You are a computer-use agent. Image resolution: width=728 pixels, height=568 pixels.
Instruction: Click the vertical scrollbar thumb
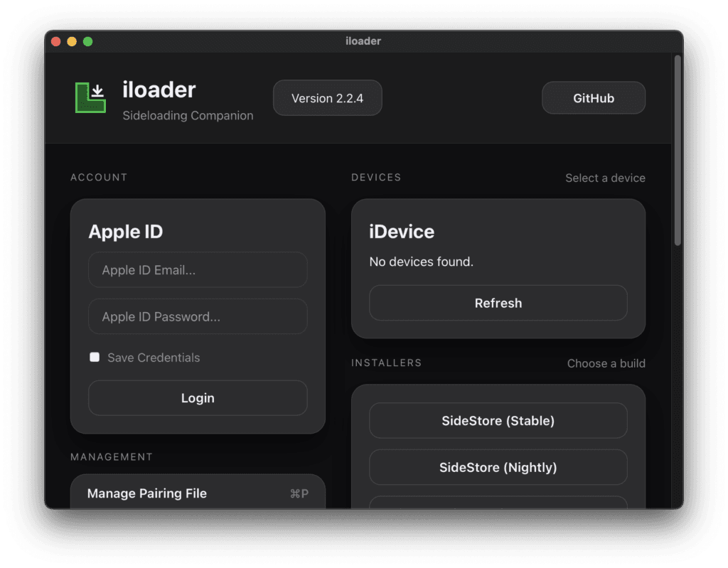678,149
